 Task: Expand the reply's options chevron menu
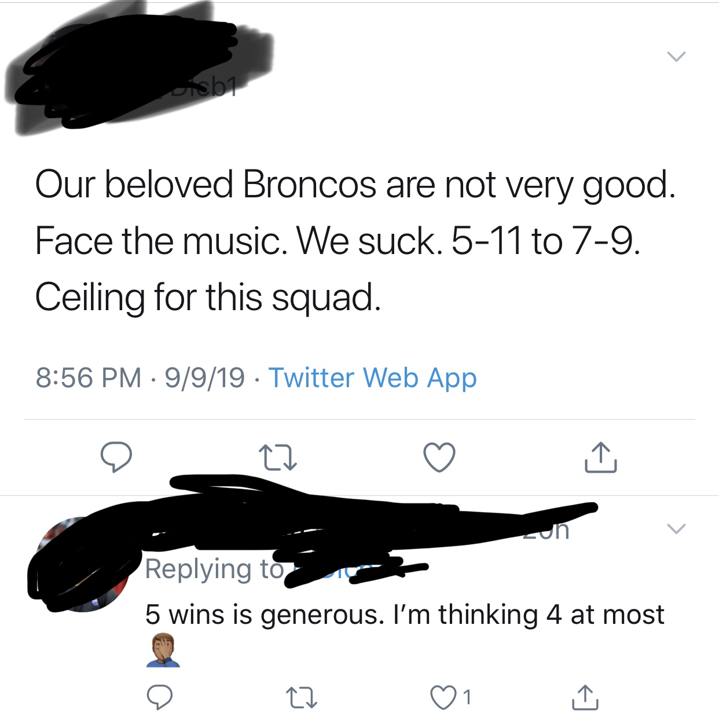676,528
